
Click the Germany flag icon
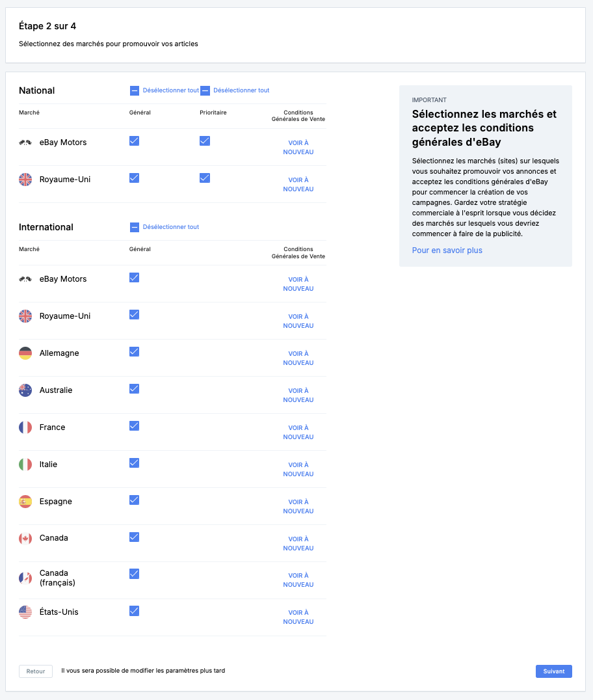pyautogui.click(x=25, y=353)
